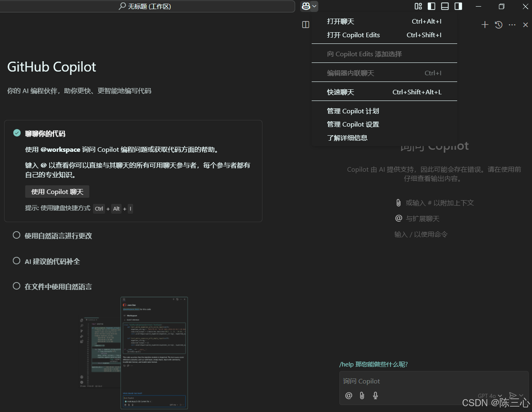Show chat history clock icon
Viewport: 532px width, 412px height.
[499, 25]
